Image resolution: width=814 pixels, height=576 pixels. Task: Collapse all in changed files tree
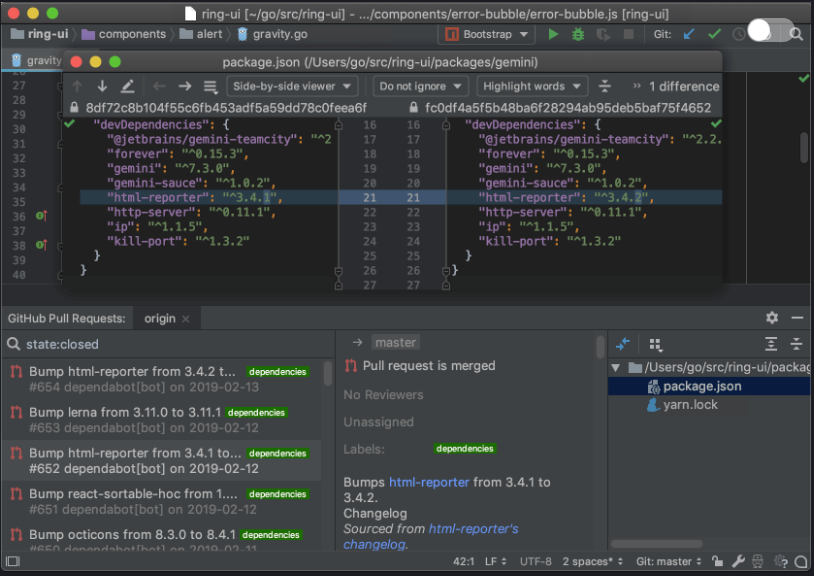pyautogui.click(x=796, y=344)
